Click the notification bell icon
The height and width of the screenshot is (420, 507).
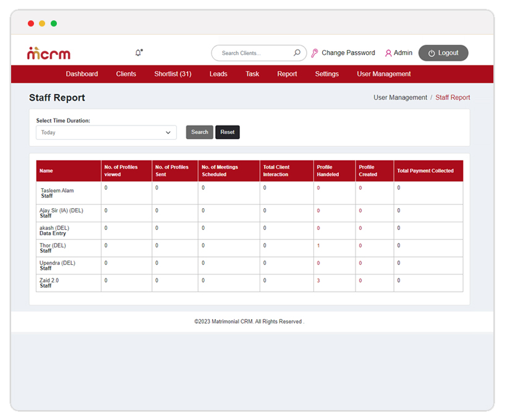pos(138,53)
